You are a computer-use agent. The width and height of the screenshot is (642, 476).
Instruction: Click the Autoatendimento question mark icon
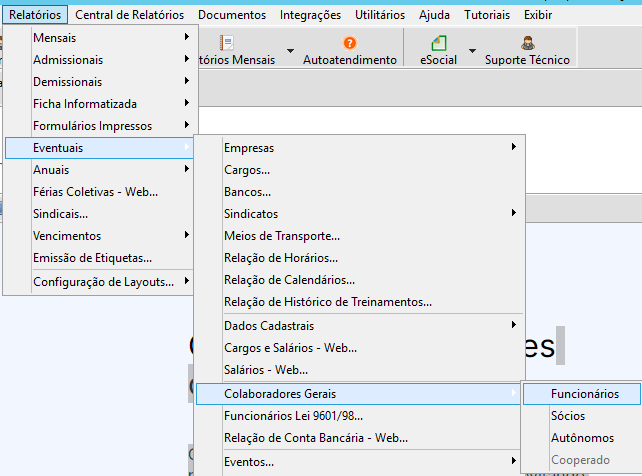(x=350, y=43)
